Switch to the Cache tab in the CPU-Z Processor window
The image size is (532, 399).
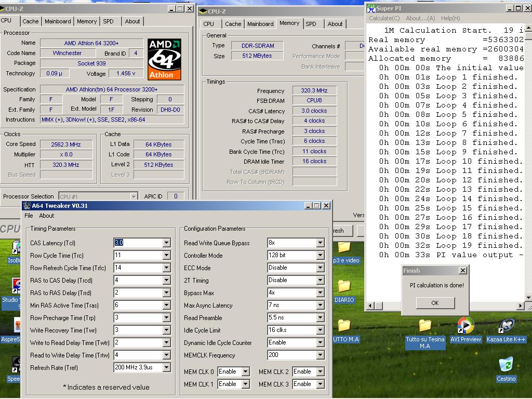click(30, 21)
